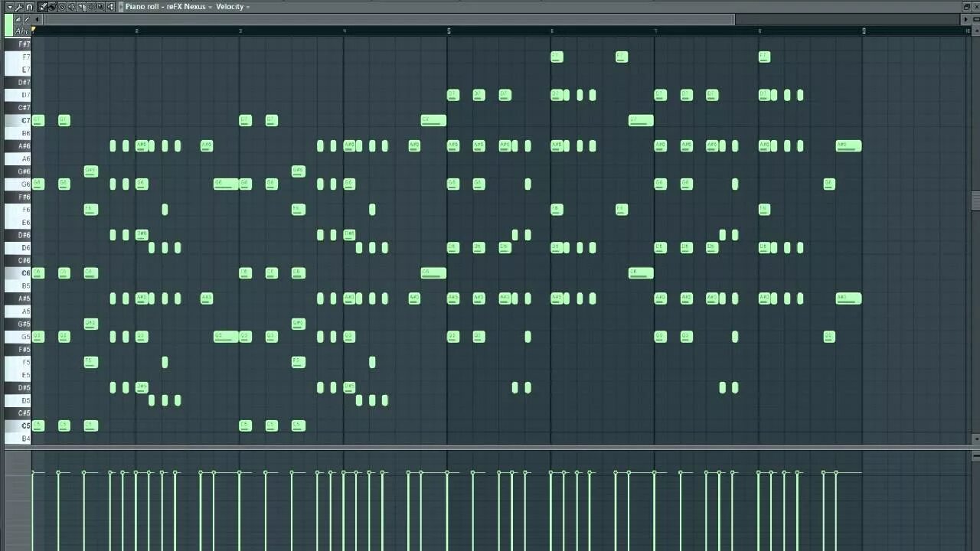The image size is (980, 551).
Task: Select the Mute tool
Action: point(71,7)
